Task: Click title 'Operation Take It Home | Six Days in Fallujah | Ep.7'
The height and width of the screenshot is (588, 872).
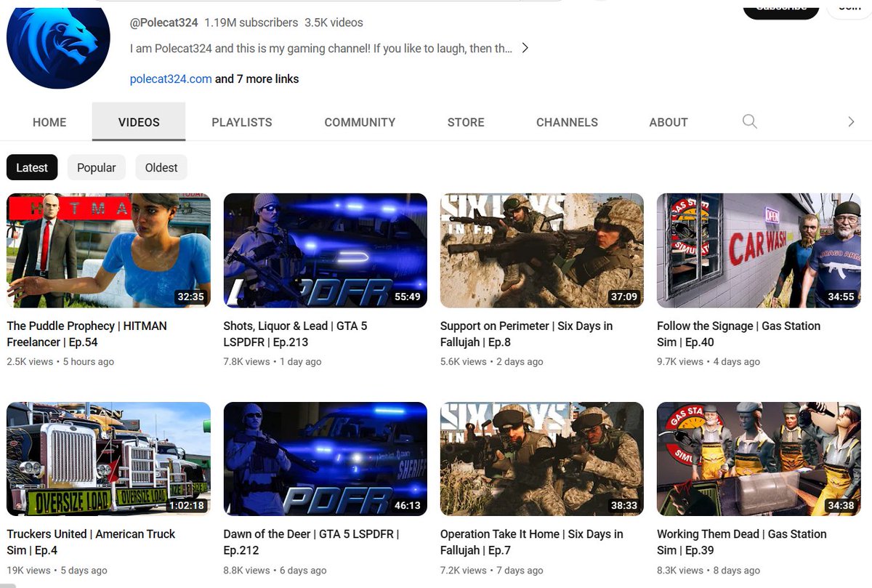Action: click(531, 542)
